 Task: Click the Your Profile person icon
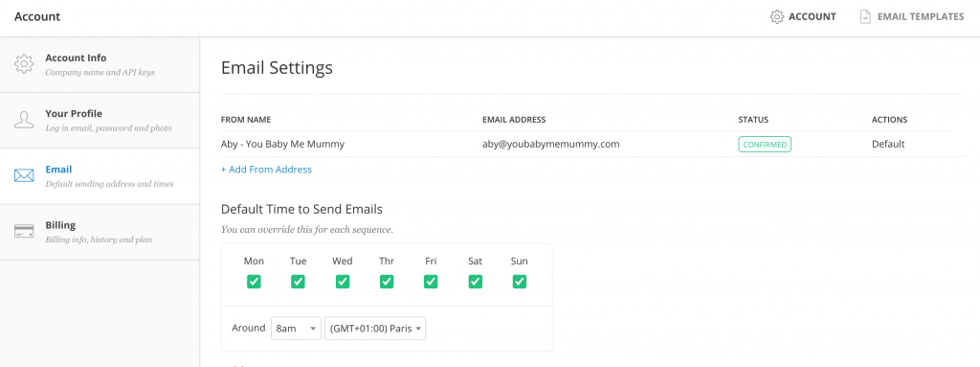(x=24, y=120)
